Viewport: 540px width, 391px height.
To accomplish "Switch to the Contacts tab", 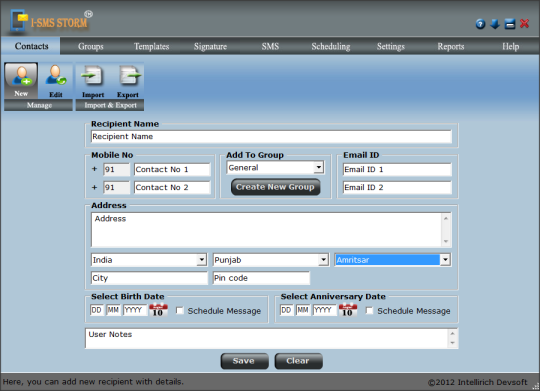I will pyautogui.click(x=31, y=46).
